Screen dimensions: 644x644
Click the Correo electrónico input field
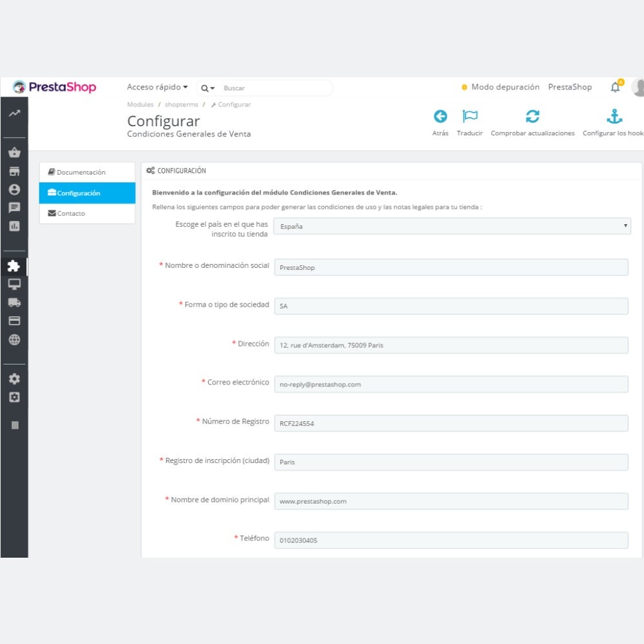pos(451,384)
